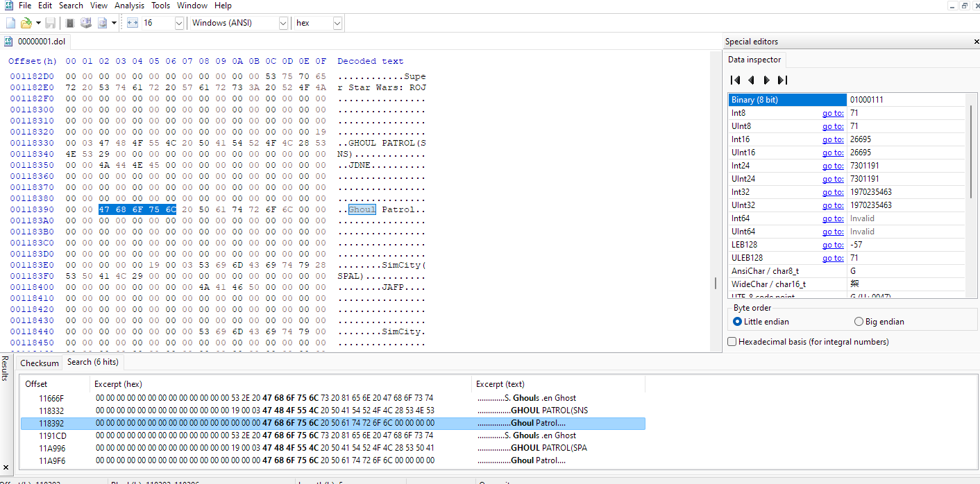Open the Tools menu
Image resolution: width=980 pixels, height=484 pixels.
point(160,6)
